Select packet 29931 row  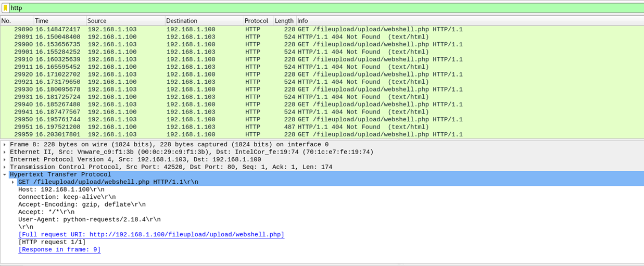click(x=322, y=97)
